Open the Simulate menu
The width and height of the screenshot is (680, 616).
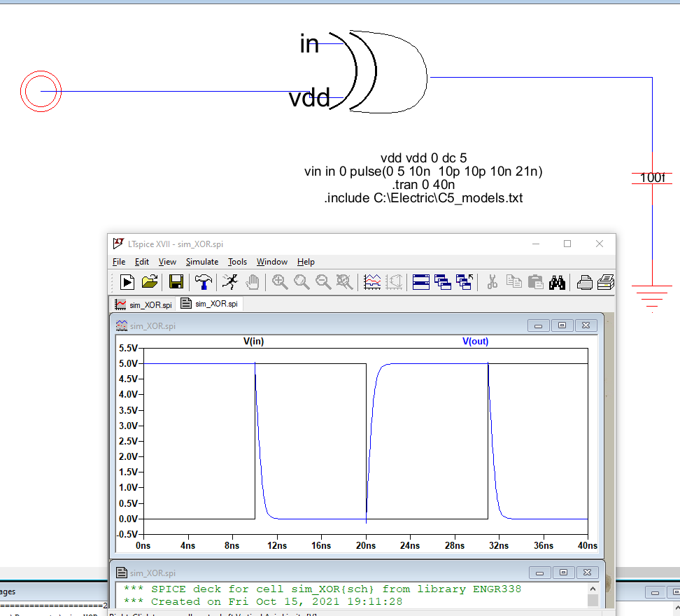pos(201,262)
